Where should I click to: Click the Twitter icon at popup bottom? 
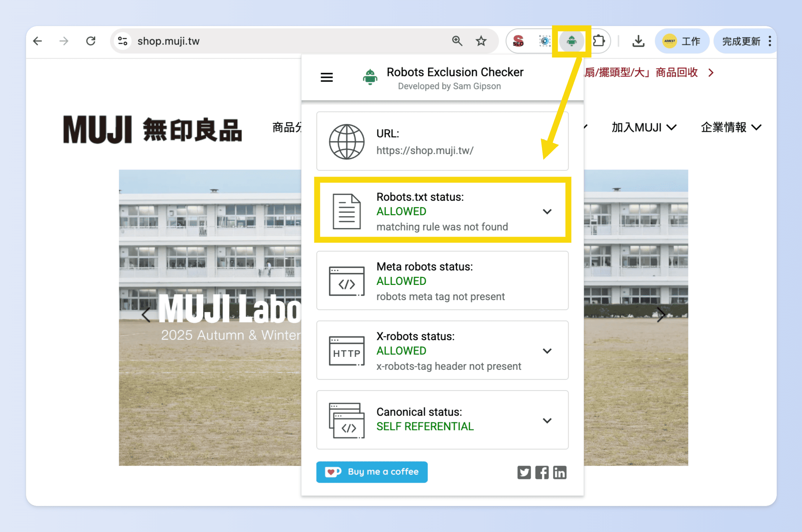click(524, 472)
